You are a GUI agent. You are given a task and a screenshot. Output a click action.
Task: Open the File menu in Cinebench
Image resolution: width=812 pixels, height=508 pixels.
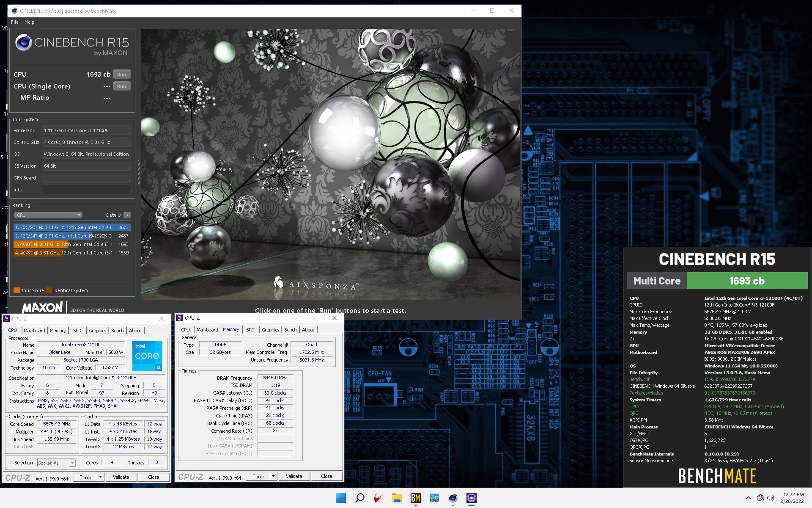(15, 22)
